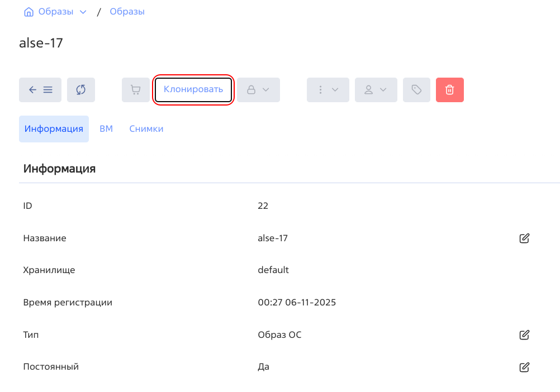Click the Хранилище value default
The width and height of the screenshot is (560, 392).
(273, 270)
